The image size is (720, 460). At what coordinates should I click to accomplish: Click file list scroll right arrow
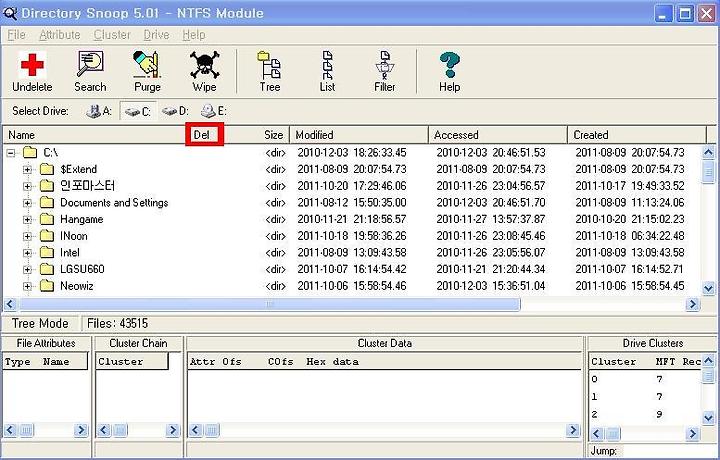pyautogui.click(x=693, y=304)
